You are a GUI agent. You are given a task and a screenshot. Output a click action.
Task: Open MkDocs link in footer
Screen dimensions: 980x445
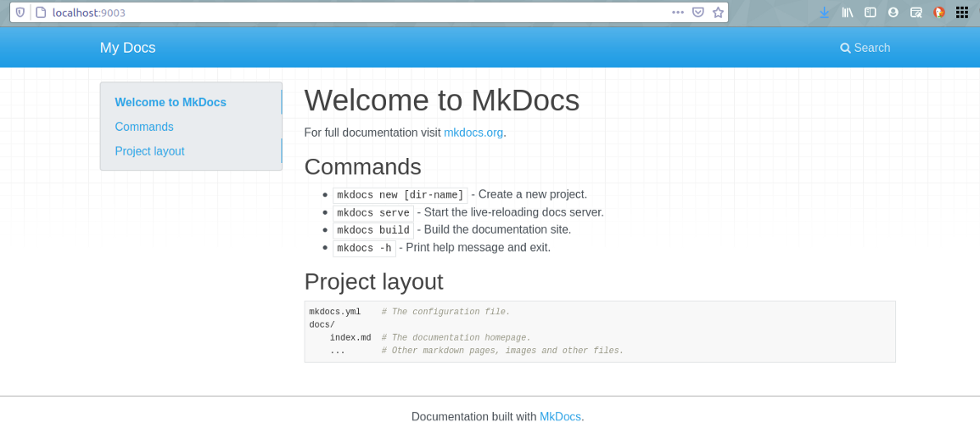coord(560,417)
